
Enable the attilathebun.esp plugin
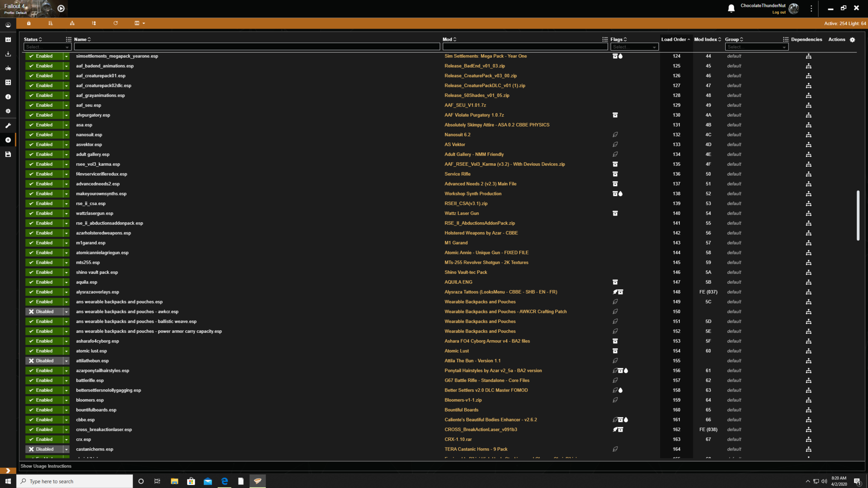44,361
